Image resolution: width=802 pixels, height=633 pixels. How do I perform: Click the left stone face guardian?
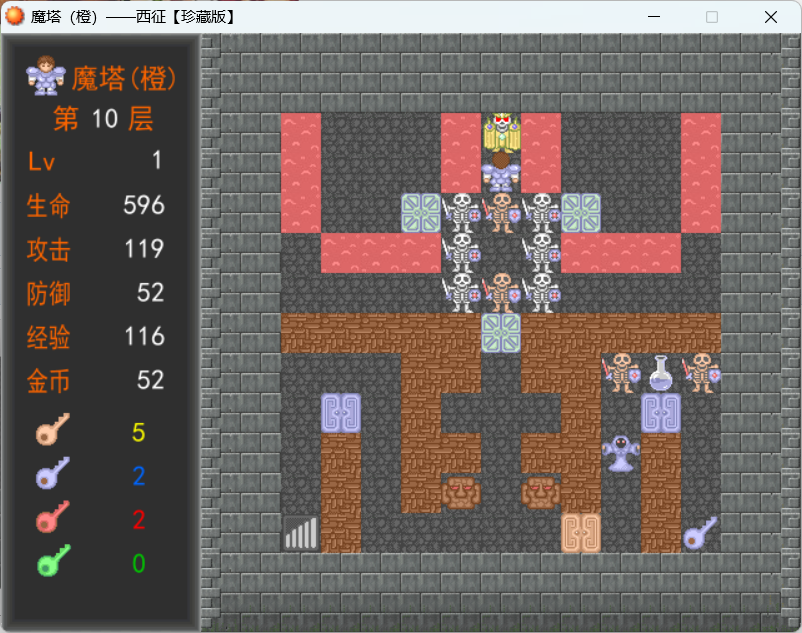click(x=461, y=493)
